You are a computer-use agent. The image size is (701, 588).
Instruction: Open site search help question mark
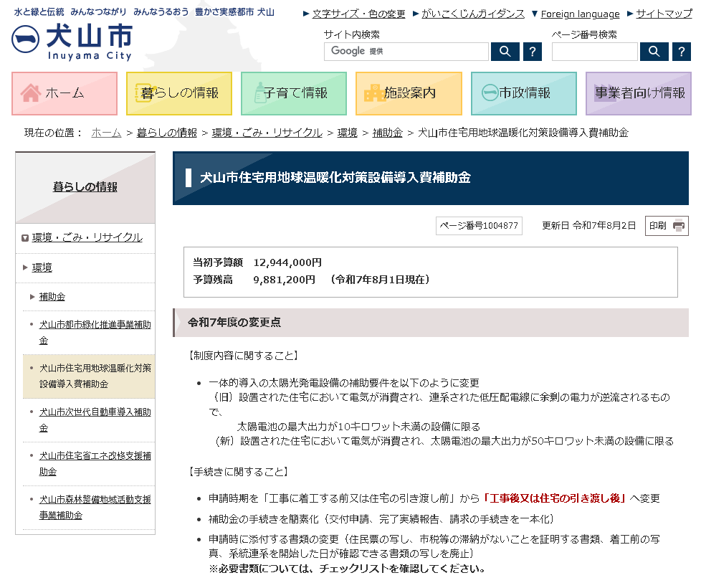coord(532,52)
